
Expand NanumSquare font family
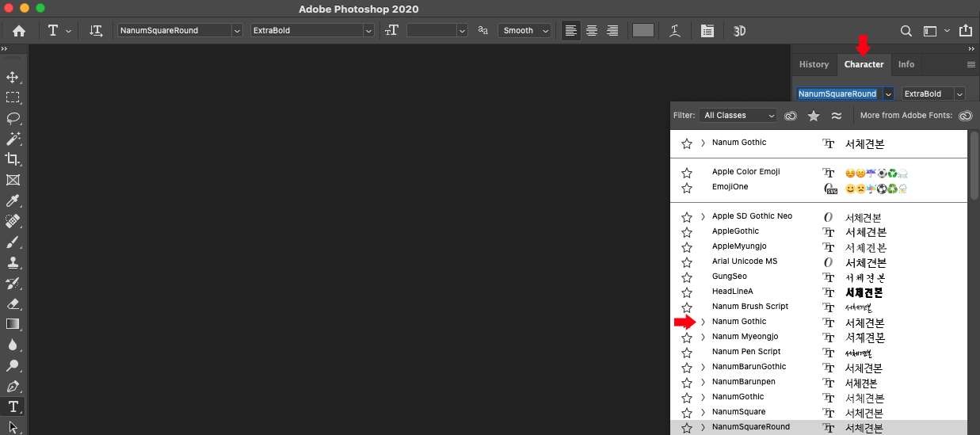point(703,413)
